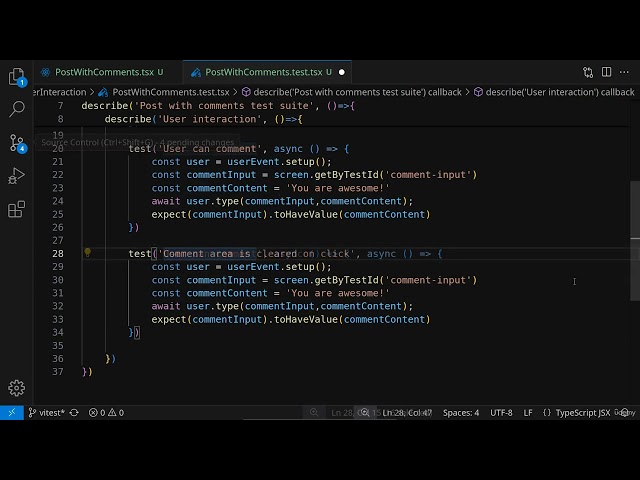Open the errors and warnings counter
The height and width of the screenshot is (480, 640).
[106, 413]
